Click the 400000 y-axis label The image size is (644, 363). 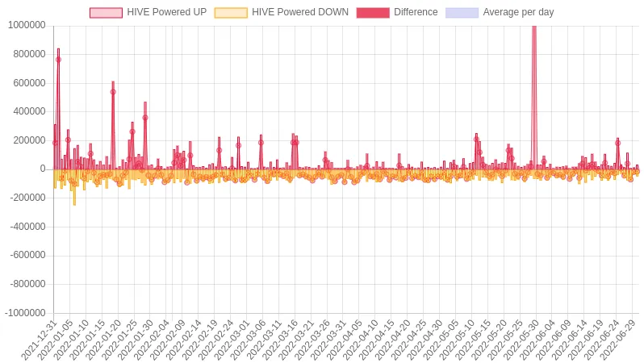pos(29,111)
